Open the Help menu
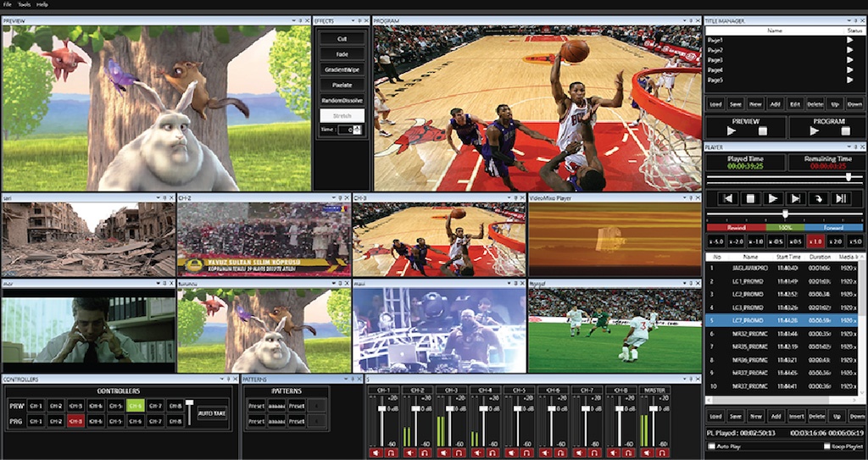The image size is (868, 460). [42, 4]
